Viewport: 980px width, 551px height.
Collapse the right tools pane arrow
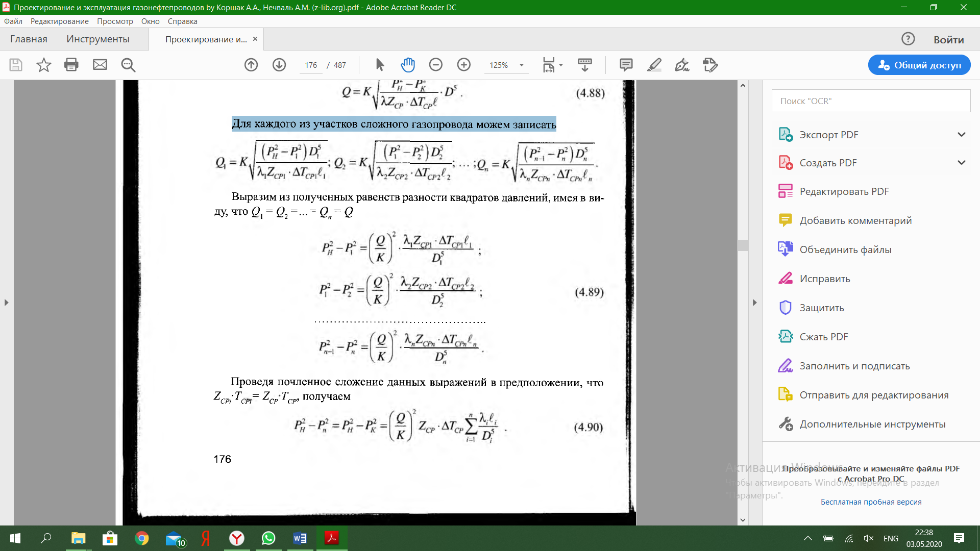(x=754, y=303)
